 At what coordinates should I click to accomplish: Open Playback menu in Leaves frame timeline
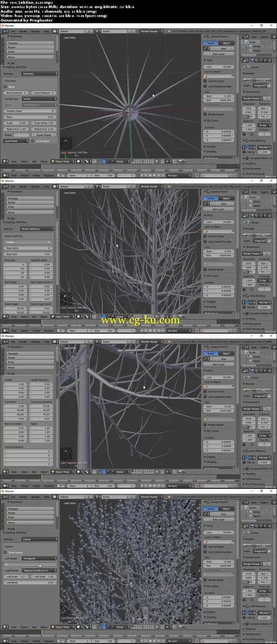(49, 641)
